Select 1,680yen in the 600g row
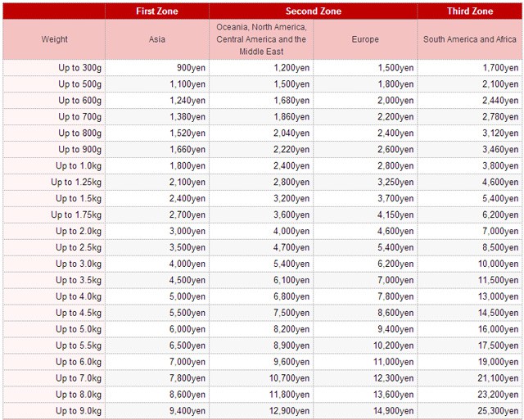The image size is (524, 420). coord(291,101)
